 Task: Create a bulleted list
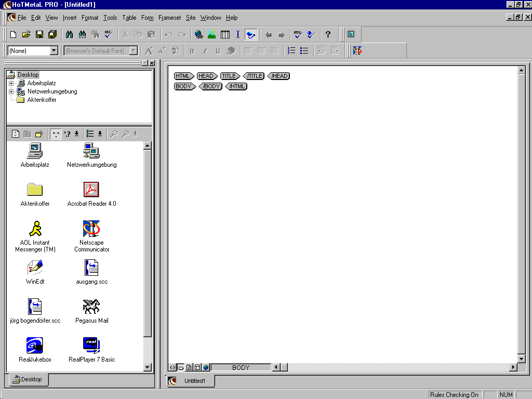pos(304,51)
